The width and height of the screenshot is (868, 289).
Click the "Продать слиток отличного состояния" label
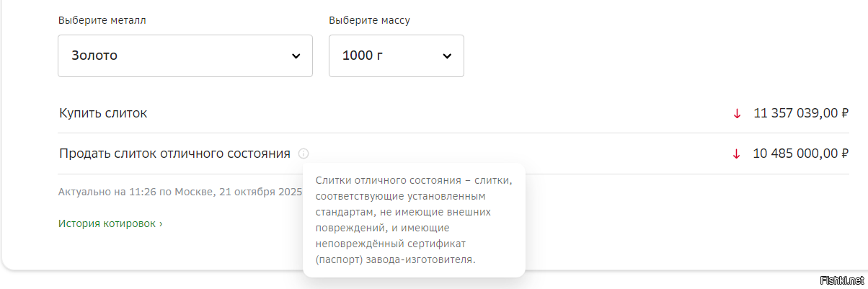click(174, 154)
